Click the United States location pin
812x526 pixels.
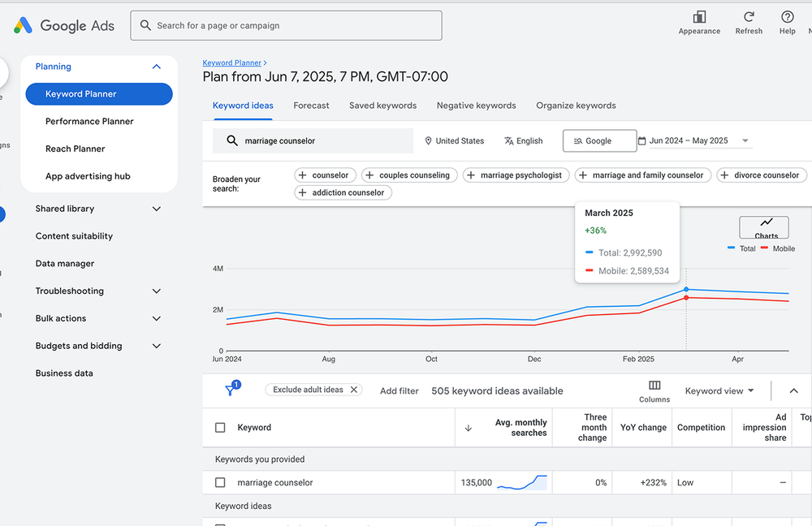[x=428, y=140]
